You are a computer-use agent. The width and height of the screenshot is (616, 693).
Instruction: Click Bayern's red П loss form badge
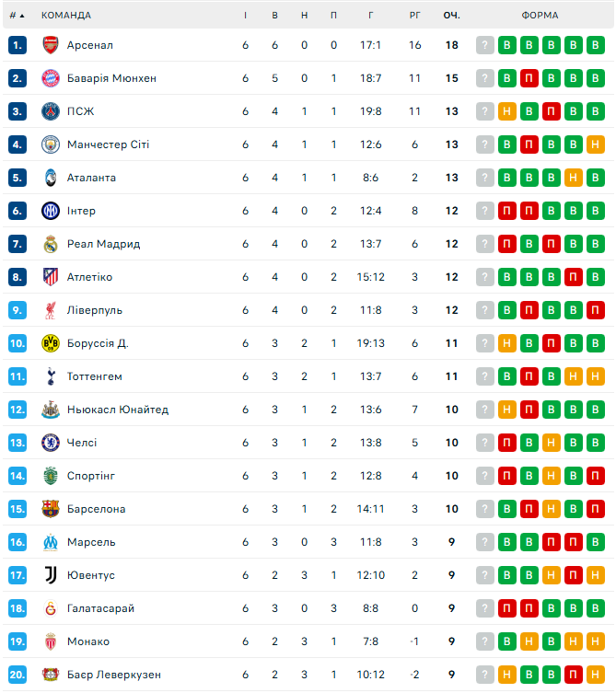[x=529, y=78]
